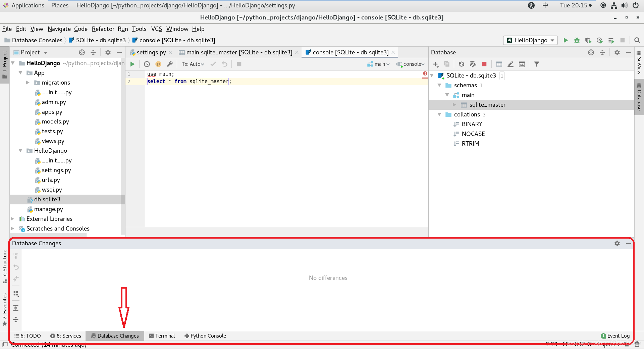Open the 8: Services tool tab
This screenshot has height=349, width=644.
click(x=66, y=336)
